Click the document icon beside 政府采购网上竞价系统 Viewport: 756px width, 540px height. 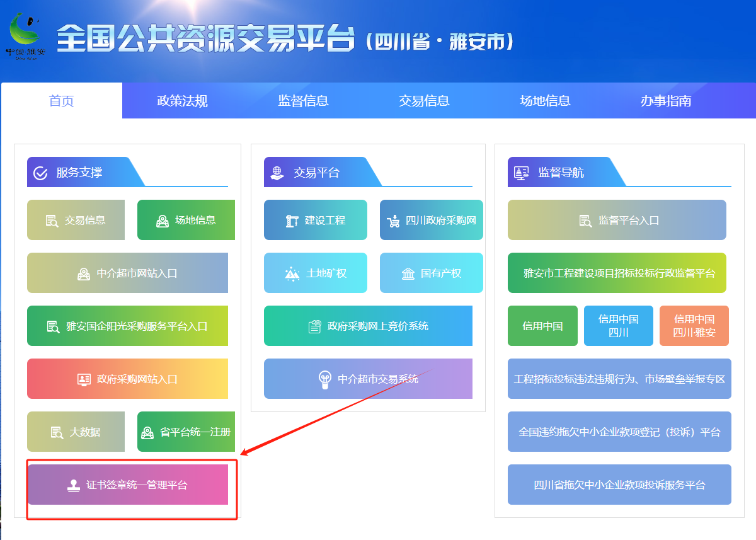314,326
